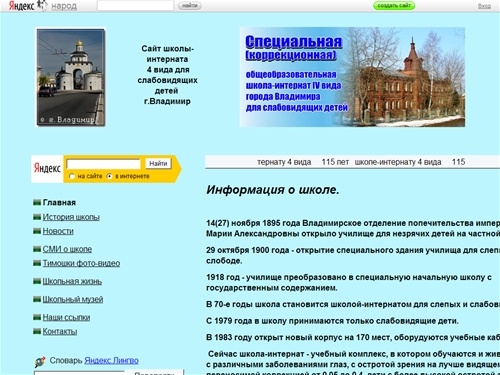This screenshot has width=500, height=375.
Task: Click the green bullet icon beside Новости
Action: coord(37,231)
